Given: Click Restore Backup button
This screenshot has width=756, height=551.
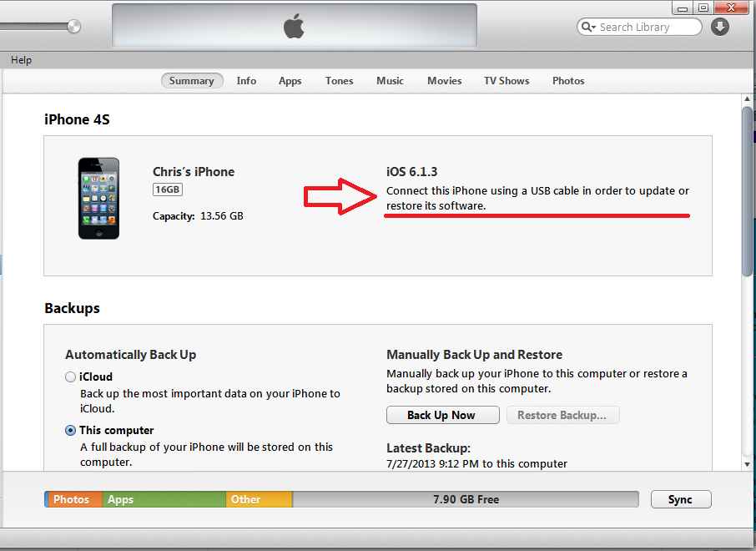Looking at the screenshot, I should pyautogui.click(x=562, y=415).
